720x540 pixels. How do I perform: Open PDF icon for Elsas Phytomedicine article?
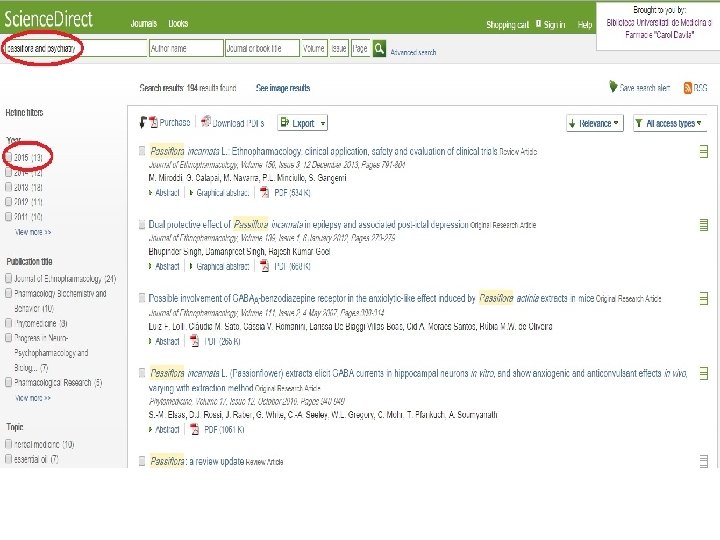click(x=195, y=429)
